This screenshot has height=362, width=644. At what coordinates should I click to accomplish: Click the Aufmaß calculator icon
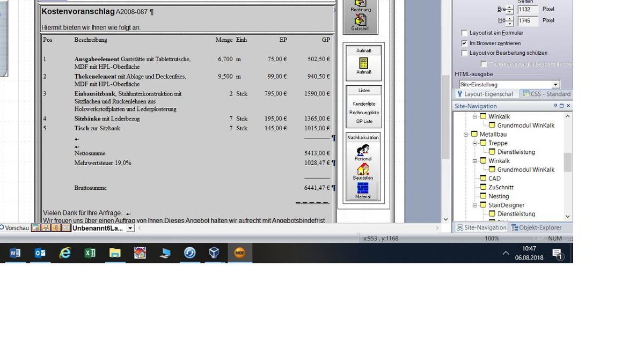(363, 63)
